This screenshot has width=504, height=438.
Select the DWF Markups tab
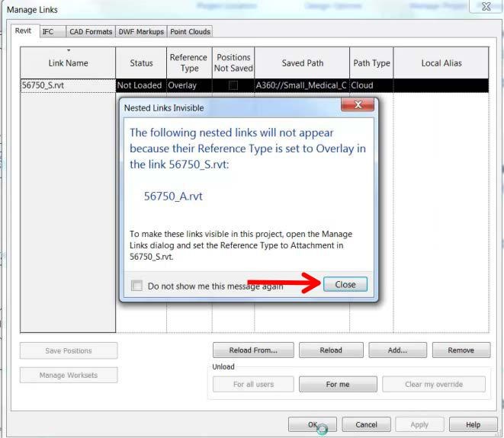coord(140,31)
